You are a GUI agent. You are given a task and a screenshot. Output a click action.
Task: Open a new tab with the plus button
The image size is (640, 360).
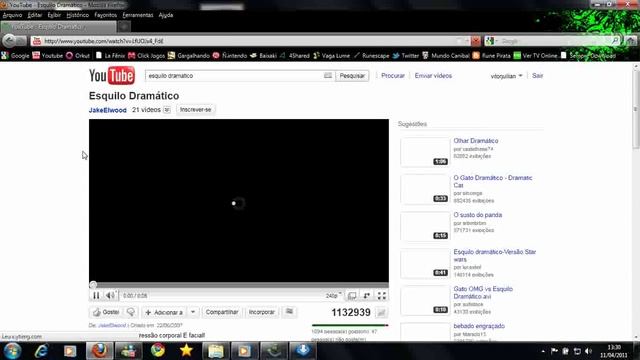[124, 27]
